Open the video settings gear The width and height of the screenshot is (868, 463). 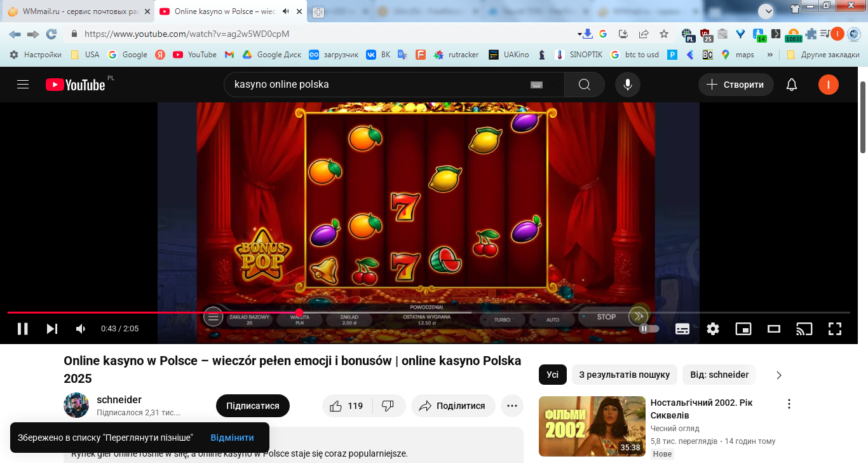point(713,329)
